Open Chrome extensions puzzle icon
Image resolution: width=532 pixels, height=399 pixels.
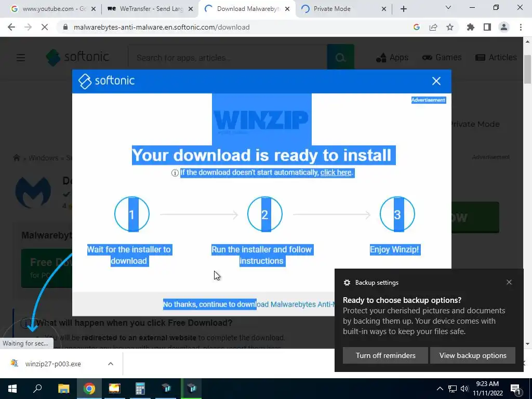[x=471, y=27]
